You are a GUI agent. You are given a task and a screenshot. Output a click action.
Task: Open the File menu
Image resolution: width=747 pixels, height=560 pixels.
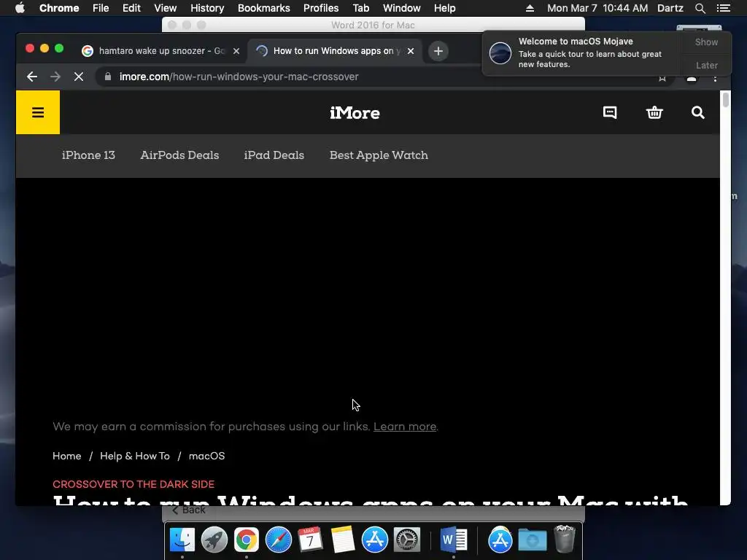pyautogui.click(x=101, y=8)
